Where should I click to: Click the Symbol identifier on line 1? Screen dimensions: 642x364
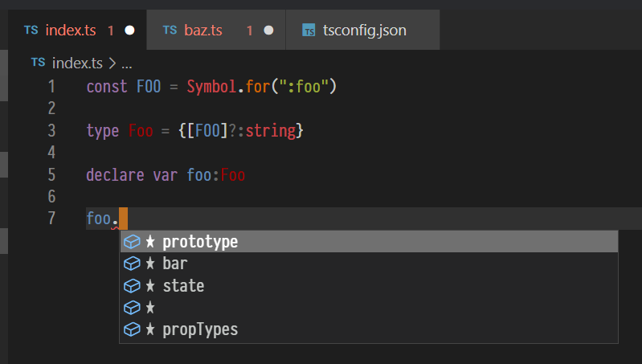211,87
